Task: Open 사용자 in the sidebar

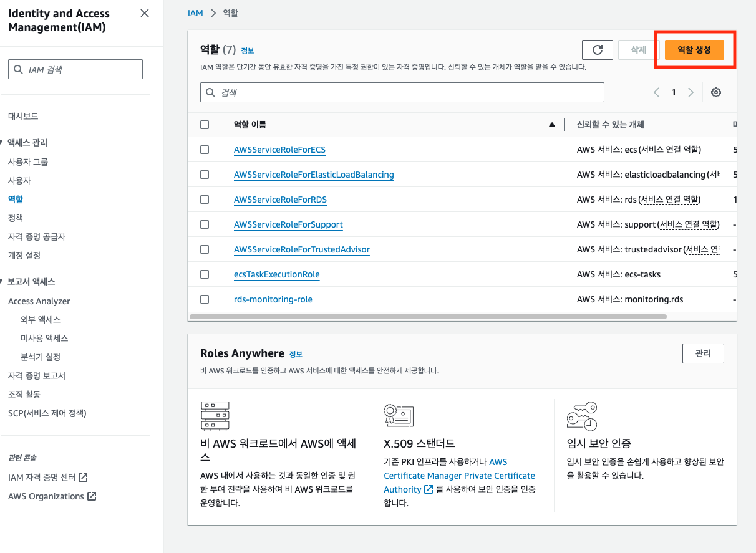Action: point(19,181)
